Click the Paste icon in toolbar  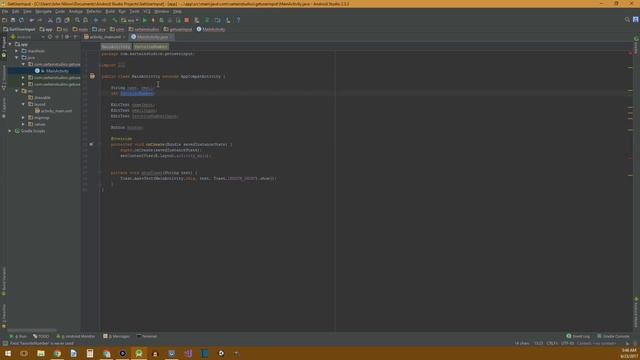(67, 20)
